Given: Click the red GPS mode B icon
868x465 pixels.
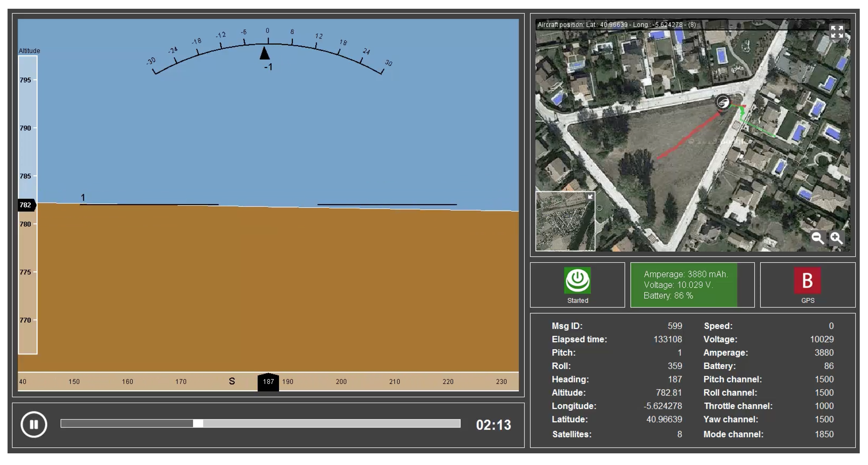Looking at the screenshot, I should (807, 281).
